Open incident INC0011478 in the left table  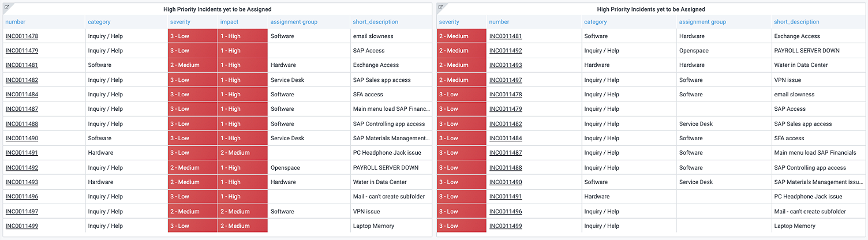point(22,36)
